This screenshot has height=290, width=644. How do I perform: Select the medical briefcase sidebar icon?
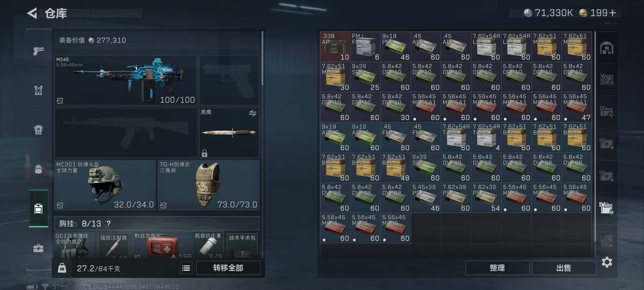pyautogui.click(x=38, y=248)
